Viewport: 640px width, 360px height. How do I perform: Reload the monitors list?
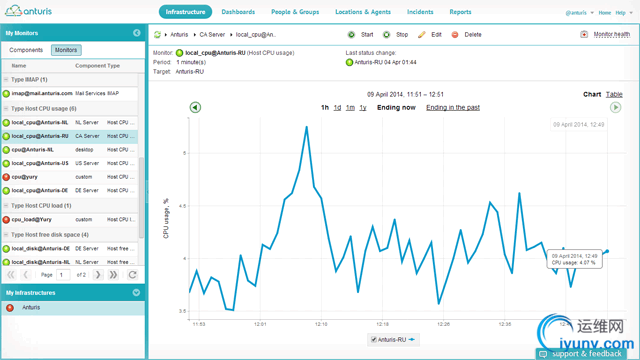pyautogui.click(x=132, y=275)
